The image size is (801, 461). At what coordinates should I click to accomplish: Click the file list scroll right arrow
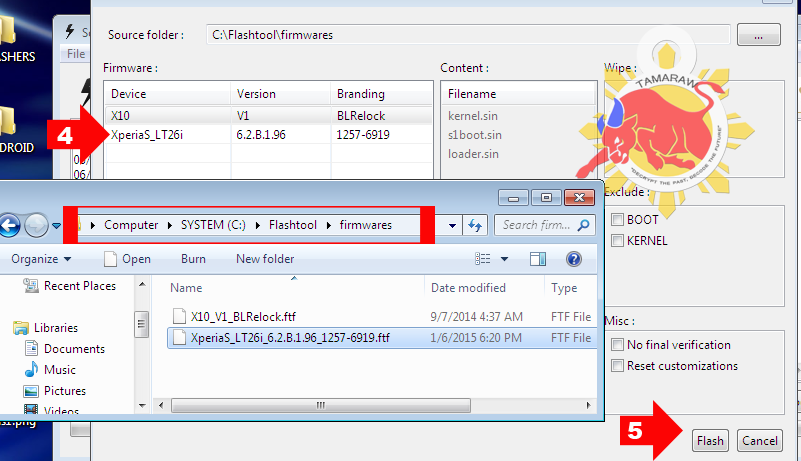point(588,405)
